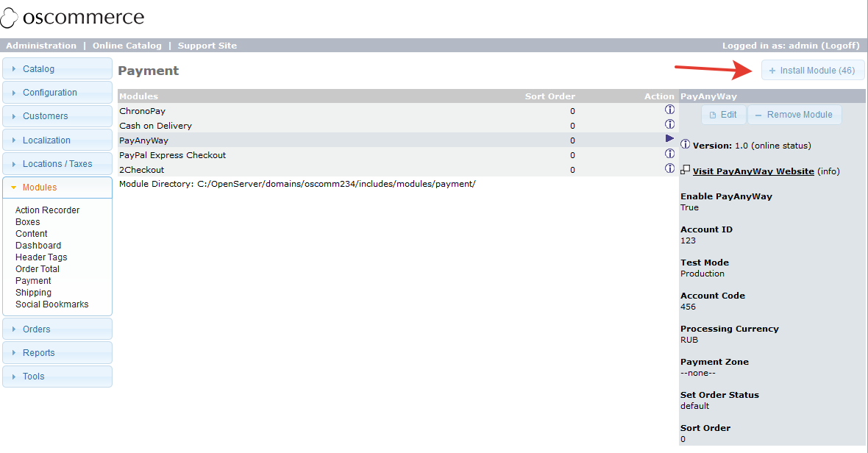Select the Cash on Delivery row
The height and width of the screenshot is (453, 868).
coord(396,126)
